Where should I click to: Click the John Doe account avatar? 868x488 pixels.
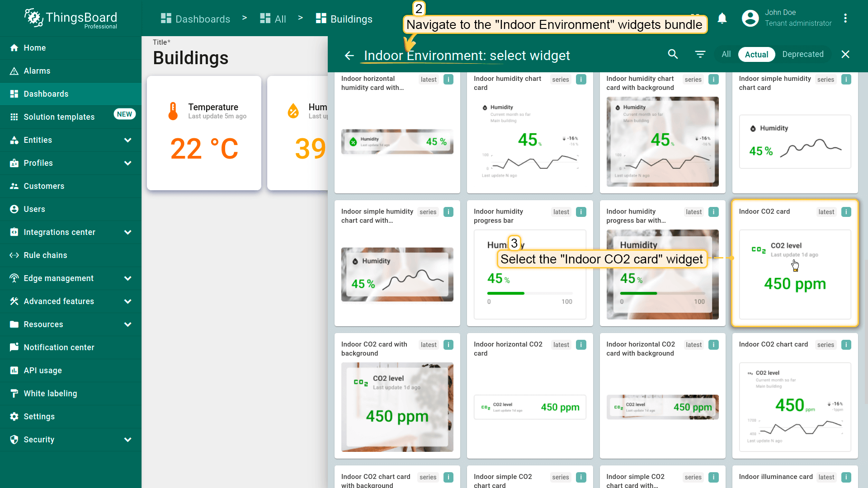(750, 19)
